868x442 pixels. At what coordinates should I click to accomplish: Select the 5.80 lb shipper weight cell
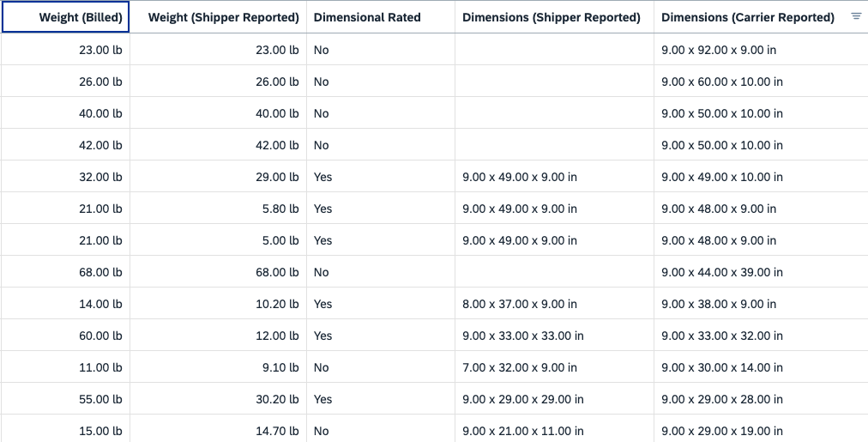click(218, 209)
